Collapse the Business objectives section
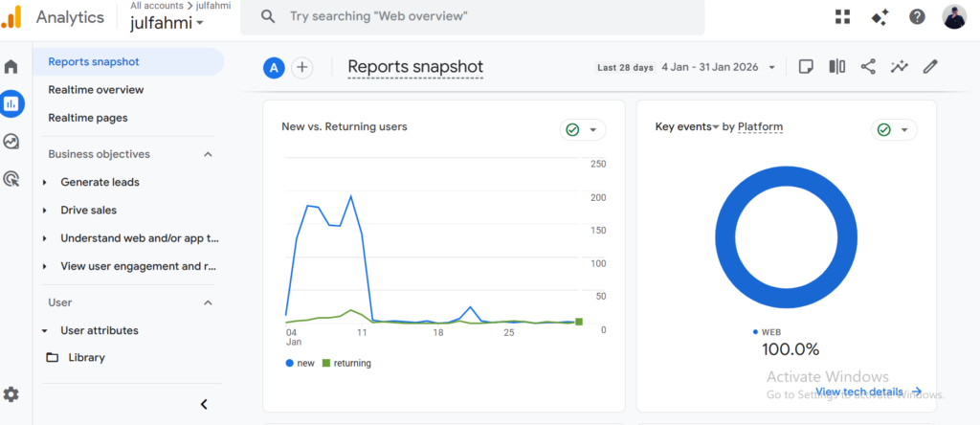The image size is (980, 425). pyautogui.click(x=208, y=154)
